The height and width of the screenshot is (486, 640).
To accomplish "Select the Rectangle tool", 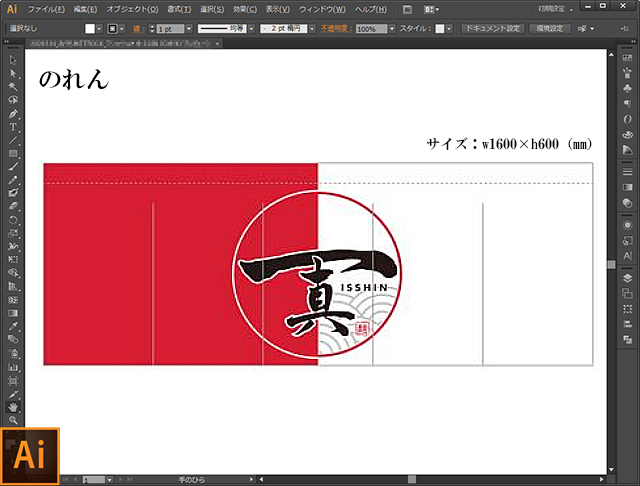I will point(13,153).
